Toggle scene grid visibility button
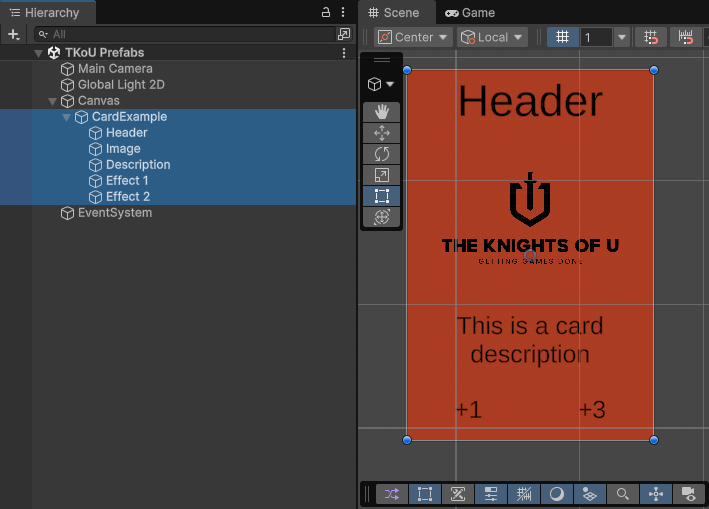Viewport: 709px width, 509px height. pos(562,37)
